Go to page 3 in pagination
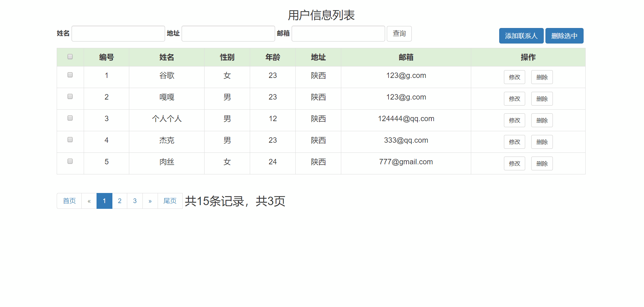This screenshot has height=307, width=644. click(x=135, y=201)
